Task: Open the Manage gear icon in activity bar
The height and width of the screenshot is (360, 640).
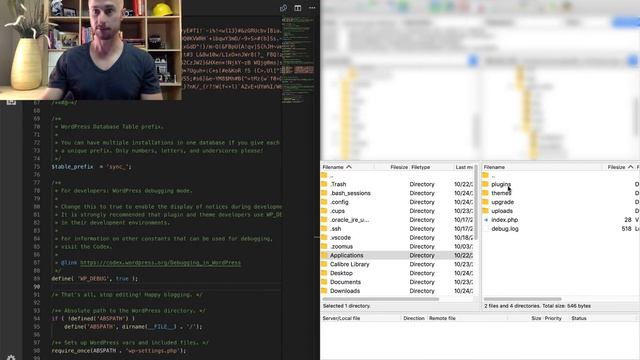Action: tap(11, 357)
